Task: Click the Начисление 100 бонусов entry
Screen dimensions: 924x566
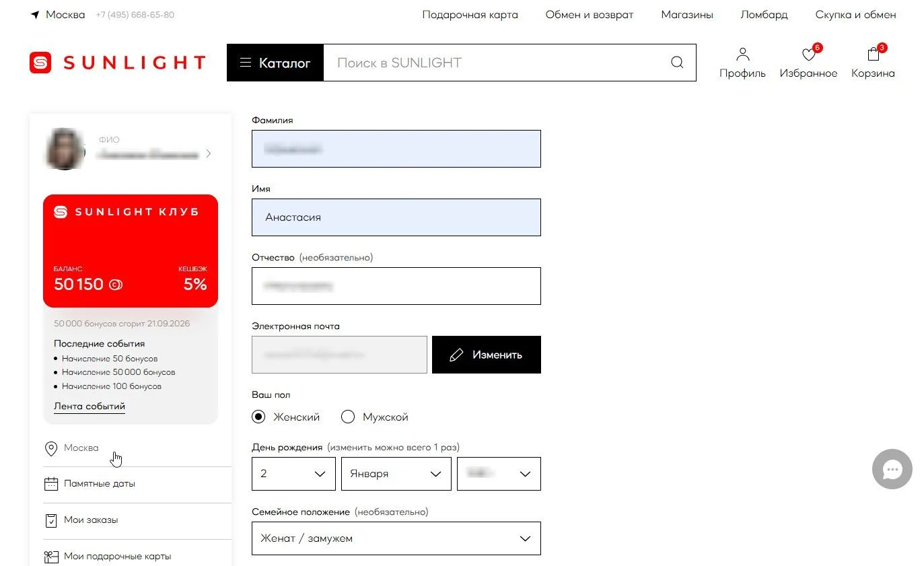Action: [112, 386]
